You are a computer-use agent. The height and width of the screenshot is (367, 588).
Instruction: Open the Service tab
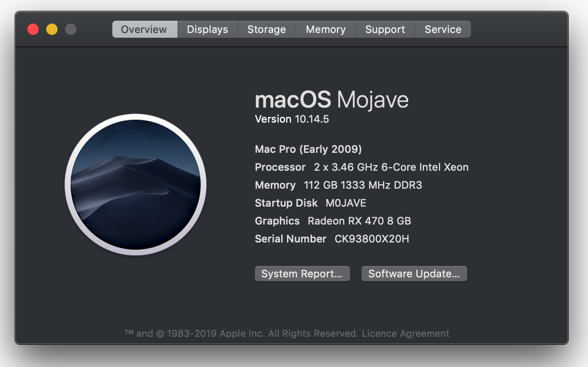coord(443,29)
